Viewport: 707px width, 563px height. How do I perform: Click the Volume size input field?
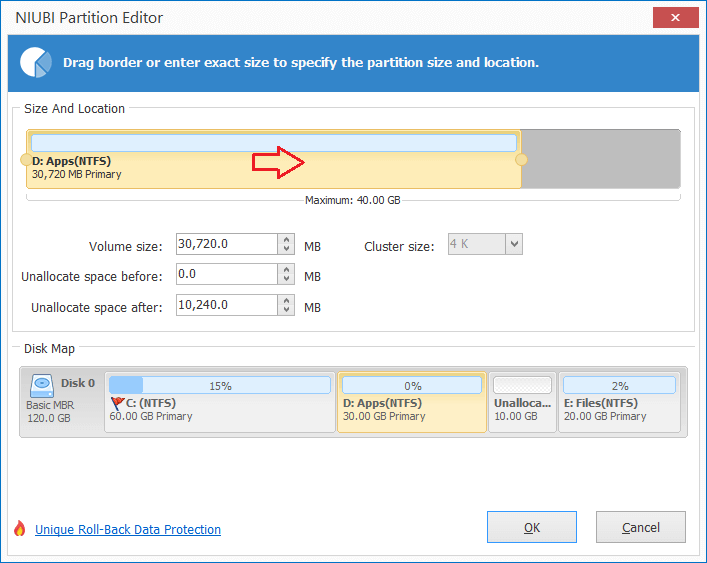point(227,244)
